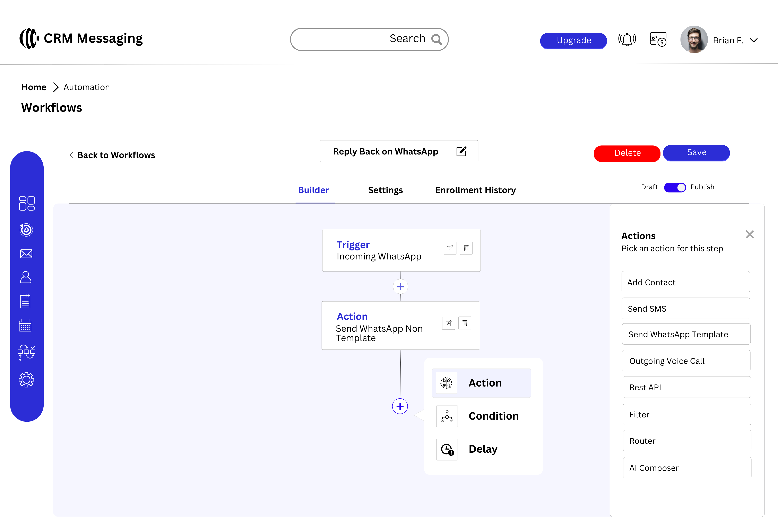Edit the workflow name Reply Back on WhatsApp

click(461, 152)
